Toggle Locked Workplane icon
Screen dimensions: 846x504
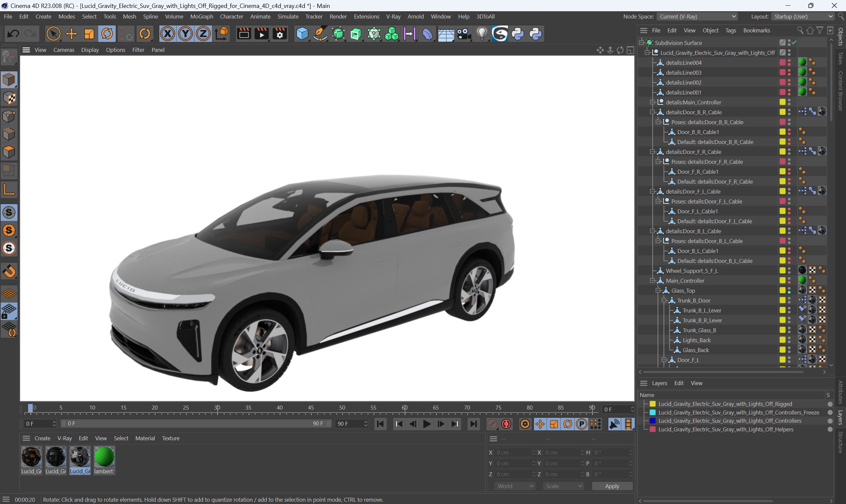click(x=9, y=311)
